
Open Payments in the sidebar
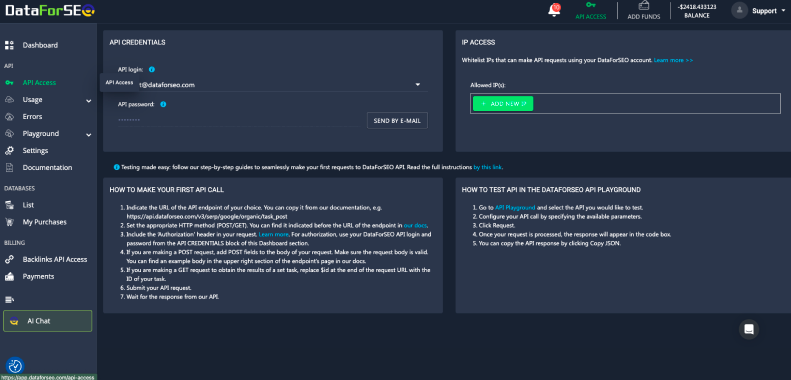tap(38, 277)
